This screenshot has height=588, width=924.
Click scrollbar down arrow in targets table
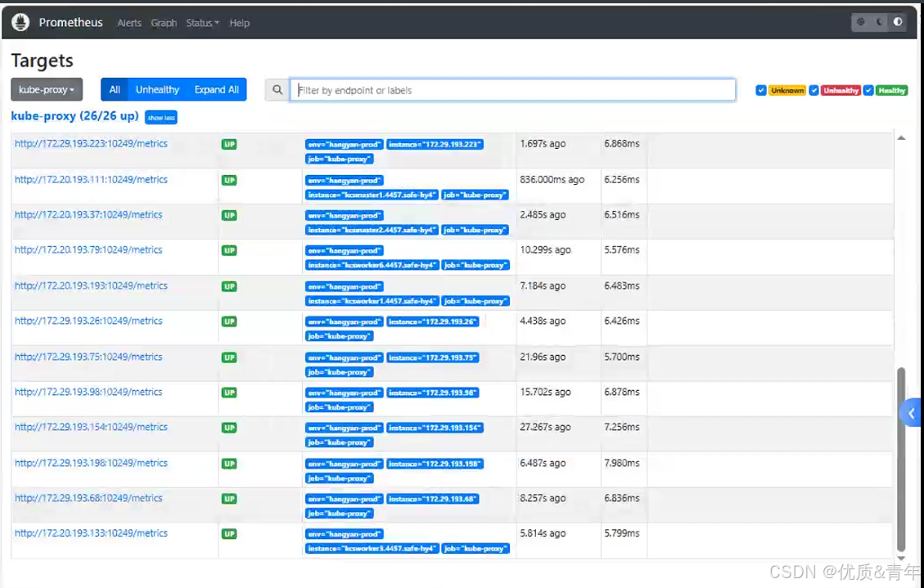coord(901,558)
